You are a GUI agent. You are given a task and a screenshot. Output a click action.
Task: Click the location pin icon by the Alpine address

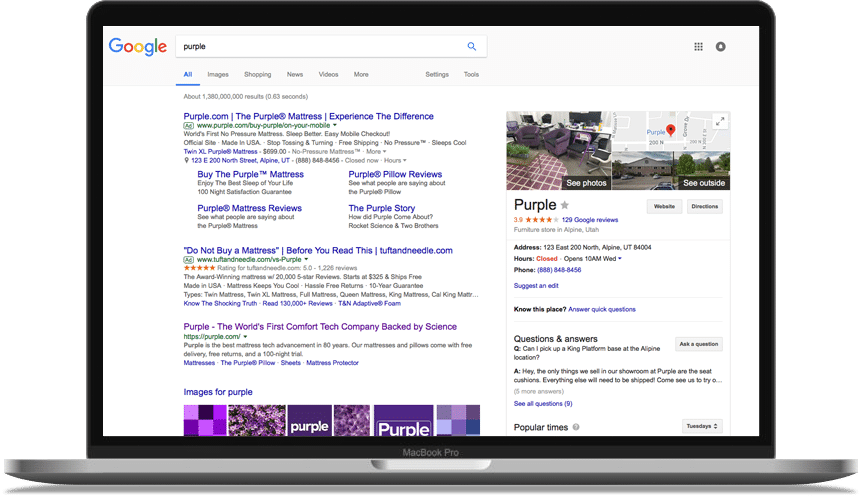[x=186, y=160]
